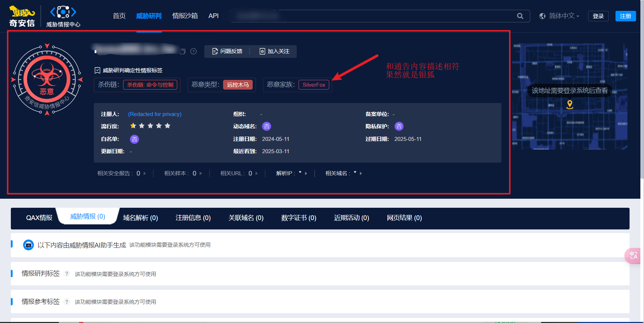Click (Redacted for privacy) registrant link

point(155,114)
